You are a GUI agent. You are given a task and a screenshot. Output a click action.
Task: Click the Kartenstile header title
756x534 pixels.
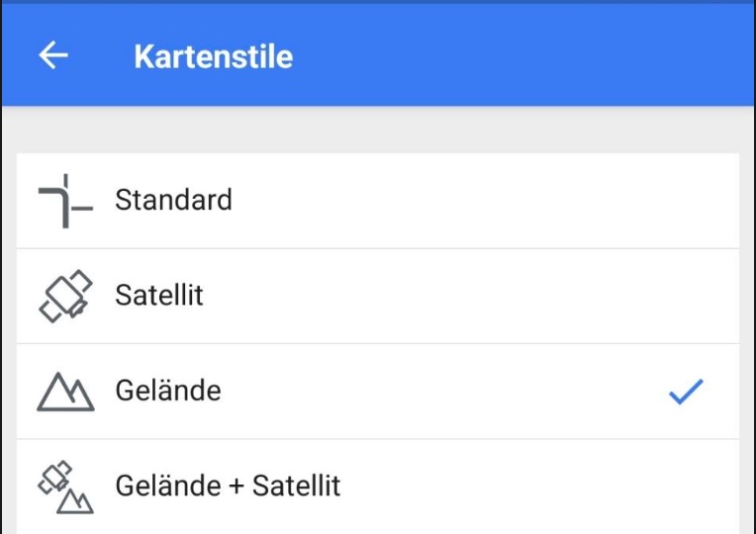[x=213, y=56]
